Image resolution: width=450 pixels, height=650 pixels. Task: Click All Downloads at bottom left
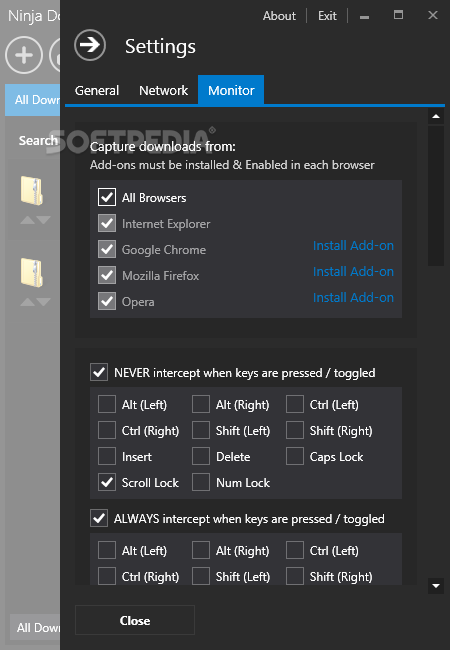click(37, 628)
